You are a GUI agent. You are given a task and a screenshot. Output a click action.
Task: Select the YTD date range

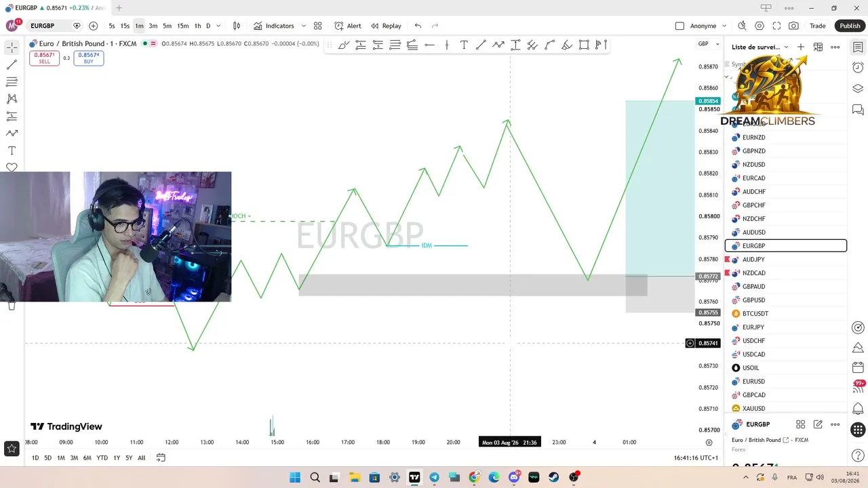click(x=102, y=458)
